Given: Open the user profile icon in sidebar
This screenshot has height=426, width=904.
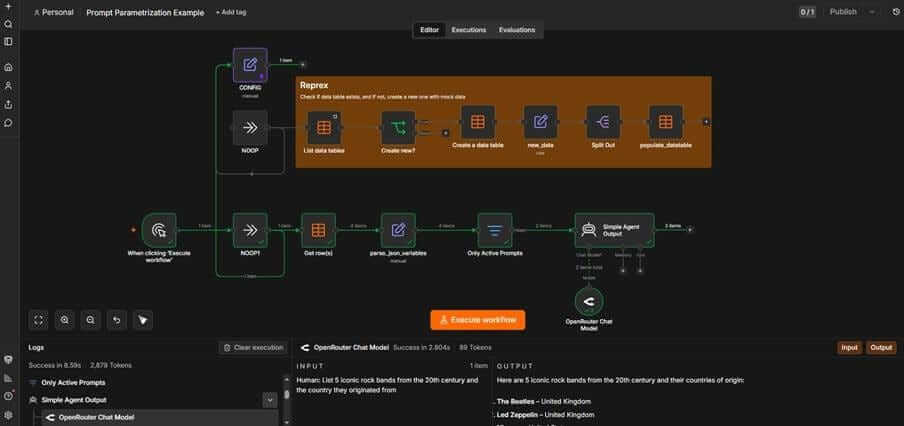Looking at the screenshot, I should tap(8, 85).
